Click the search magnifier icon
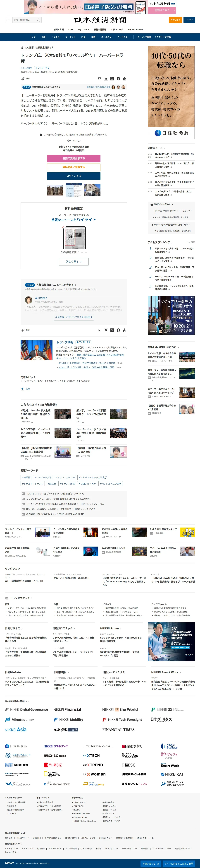Screen dimensions: 200x868 [38, 20]
